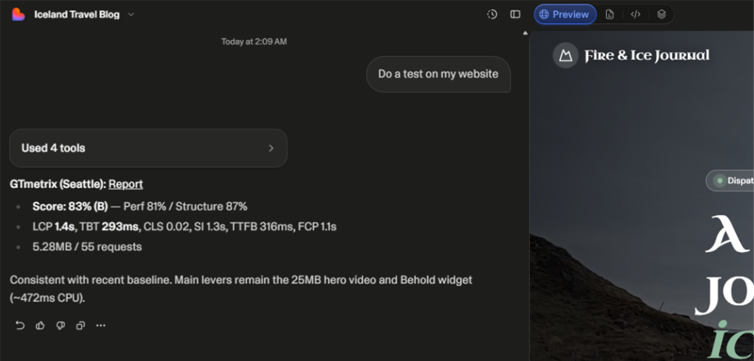
Task: Expand the Iceland Travel Blog project dropdown chevron
Action: tap(131, 14)
